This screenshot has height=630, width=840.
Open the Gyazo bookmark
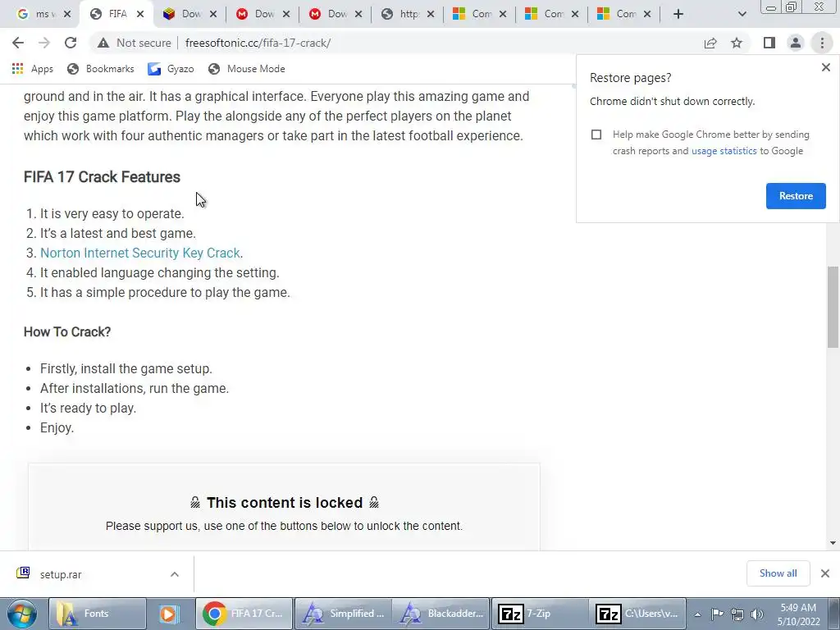tap(171, 69)
